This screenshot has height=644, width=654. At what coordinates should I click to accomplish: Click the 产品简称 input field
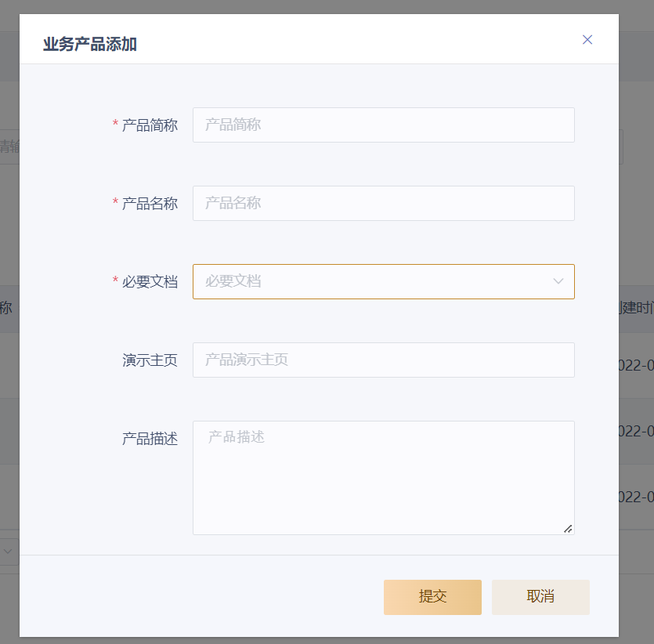point(383,125)
